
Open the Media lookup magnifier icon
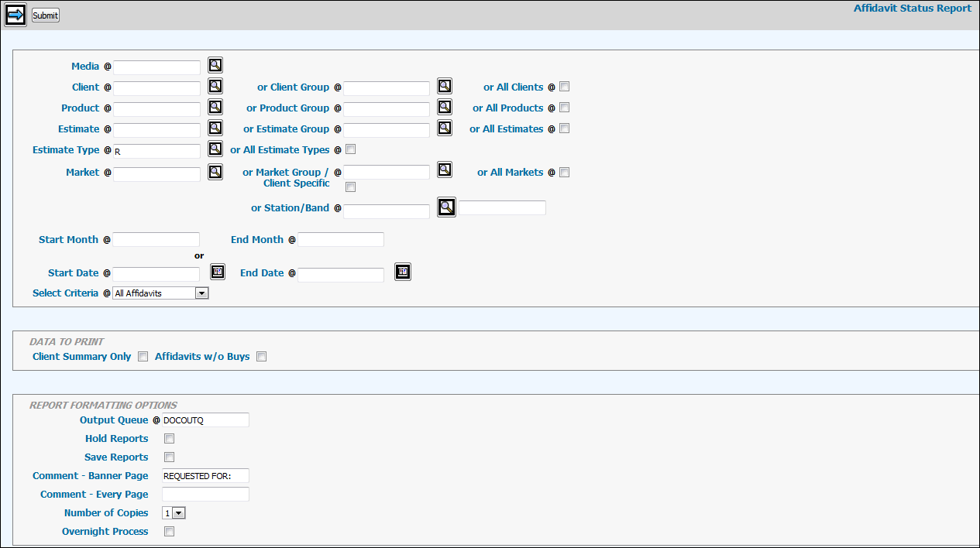pos(215,66)
